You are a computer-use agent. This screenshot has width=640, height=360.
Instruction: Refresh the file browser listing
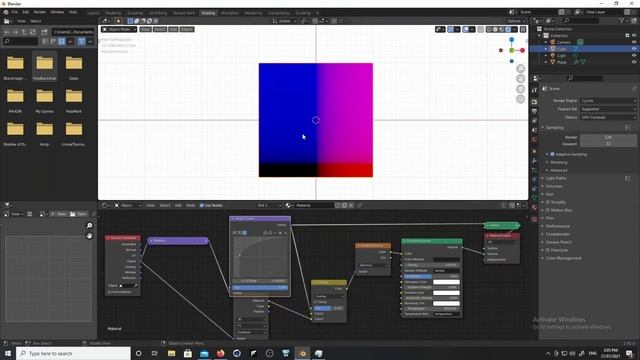pyautogui.click(x=33, y=32)
